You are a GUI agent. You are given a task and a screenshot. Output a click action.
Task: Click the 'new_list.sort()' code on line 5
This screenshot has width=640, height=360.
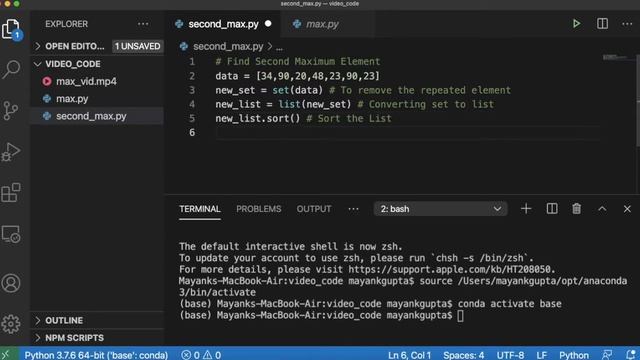(258, 118)
